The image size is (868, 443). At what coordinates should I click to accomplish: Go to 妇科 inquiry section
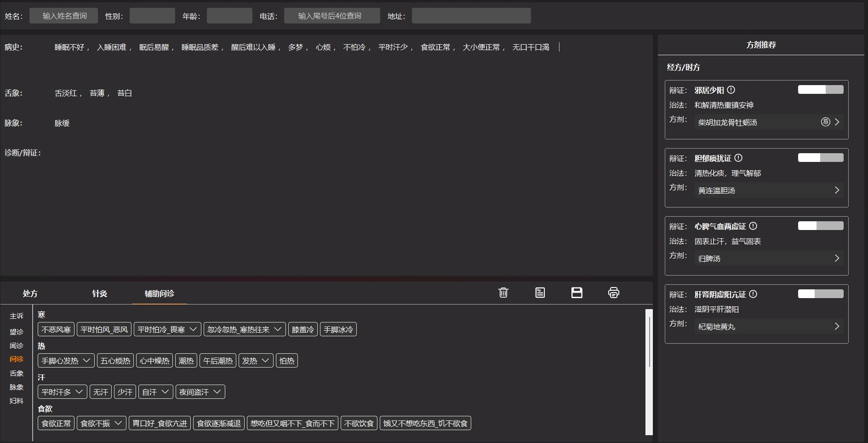[x=17, y=401]
